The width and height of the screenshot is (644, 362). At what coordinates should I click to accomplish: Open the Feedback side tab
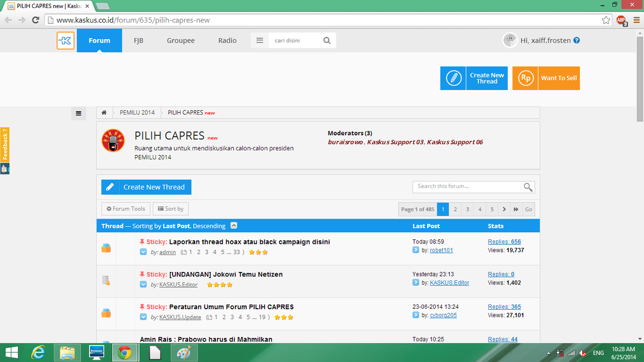5,145
